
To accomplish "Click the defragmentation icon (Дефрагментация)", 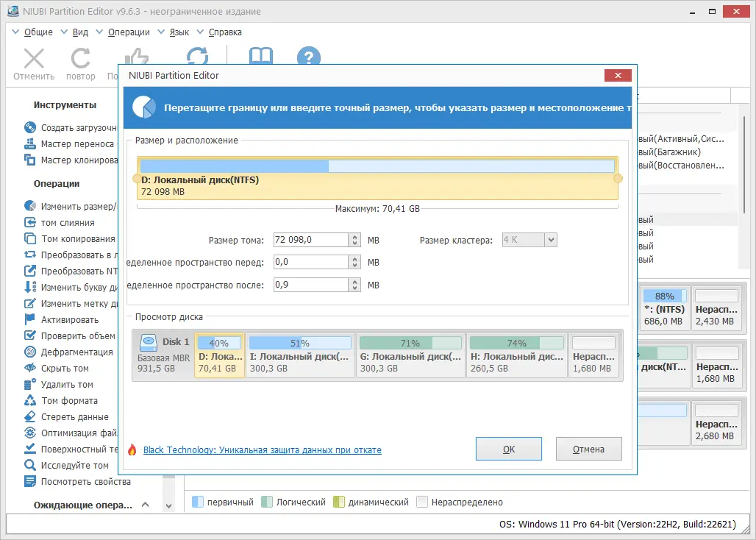I will [x=30, y=352].
